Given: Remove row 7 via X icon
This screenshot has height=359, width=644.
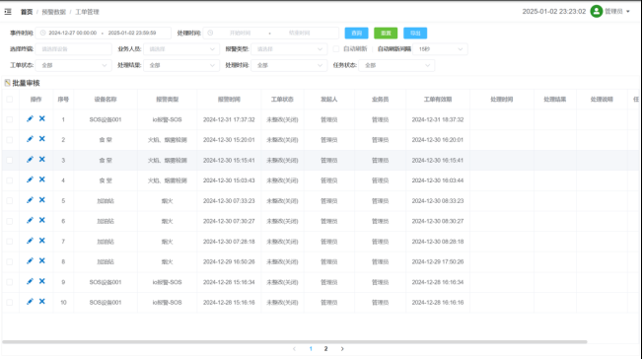Looking at the screenshot, I should 41,241.
